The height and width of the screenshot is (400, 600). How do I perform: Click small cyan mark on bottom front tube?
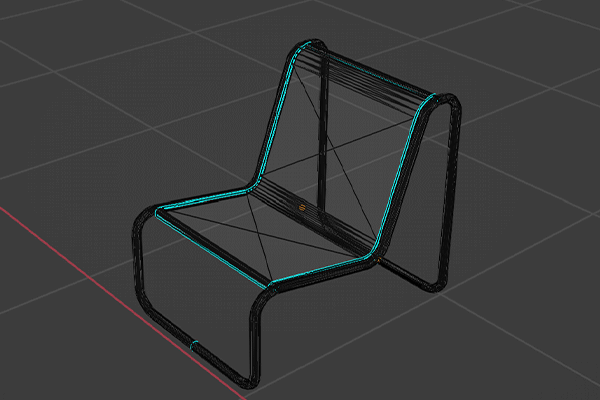click(194, 345)
